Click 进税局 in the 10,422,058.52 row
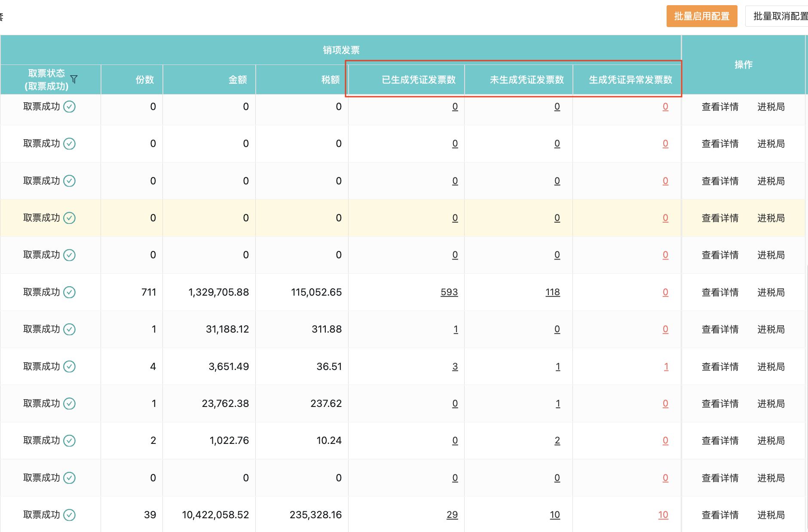The height and width of the screenshot is (532, 808). point(771,515)
